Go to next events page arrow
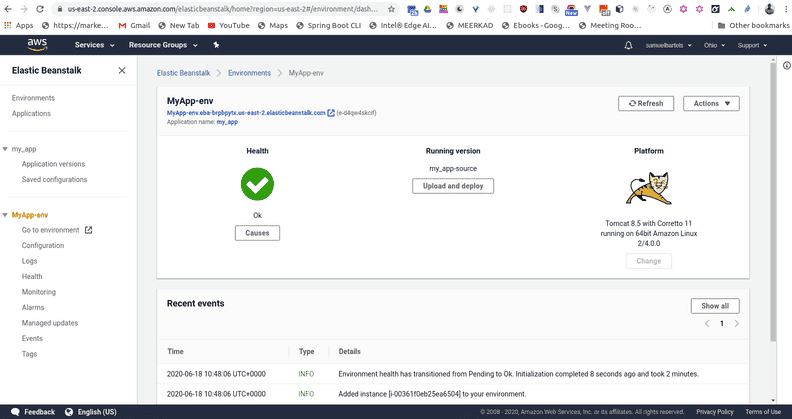This screenshot has width=792, height=419. [x=736, y=324]
